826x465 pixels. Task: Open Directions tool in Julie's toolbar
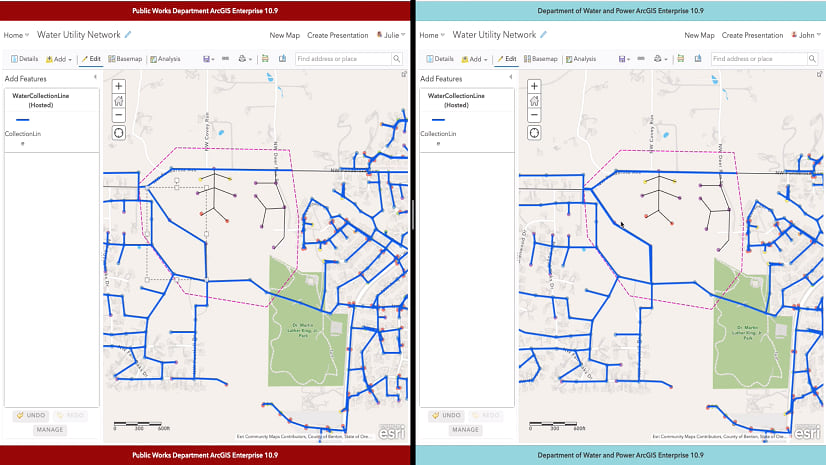[x=265, y=58]
